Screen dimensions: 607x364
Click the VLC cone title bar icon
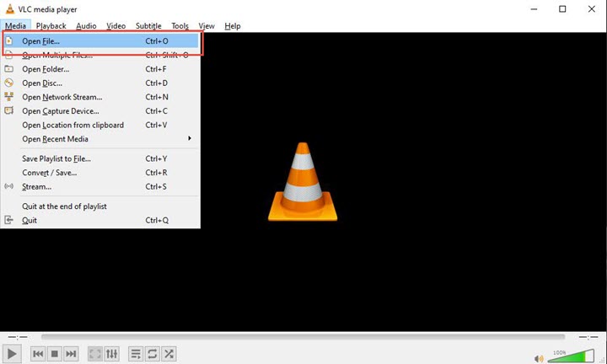pyautogui.click(x=9, y=9)
